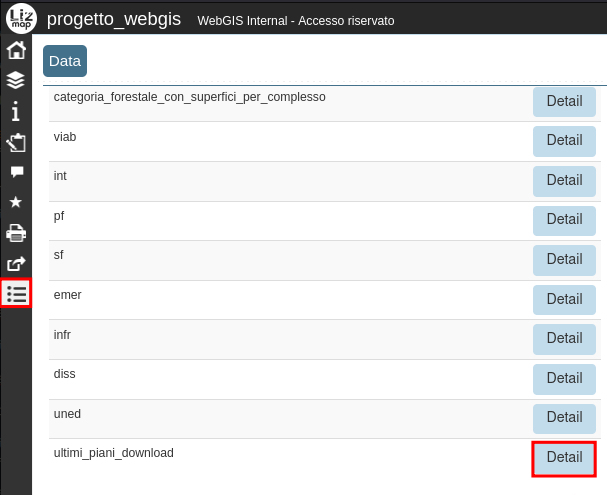Show the Information panel icon
The height and width of the screenshot is (495, 607).
(x=15, y=111)
